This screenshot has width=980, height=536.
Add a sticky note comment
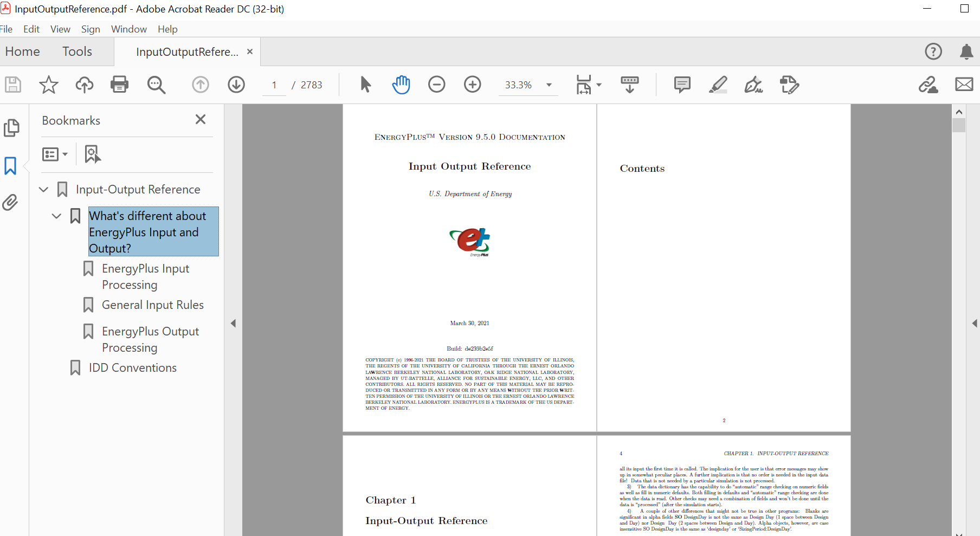(682, 85)
